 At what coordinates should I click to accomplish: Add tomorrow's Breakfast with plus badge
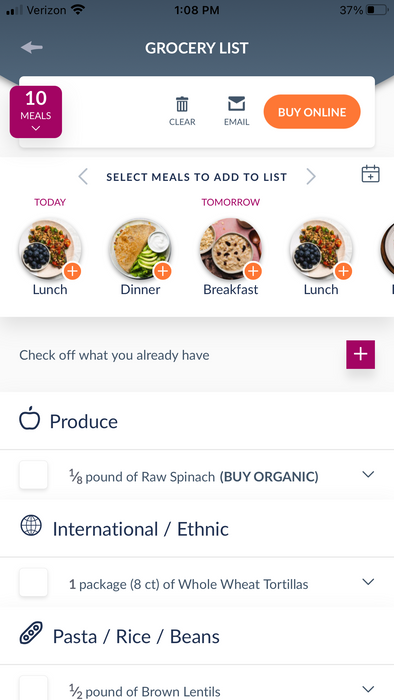pos(253,271)
